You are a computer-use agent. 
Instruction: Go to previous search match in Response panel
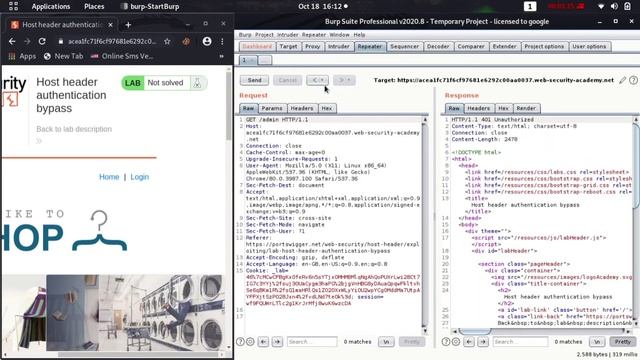[469, 342]
